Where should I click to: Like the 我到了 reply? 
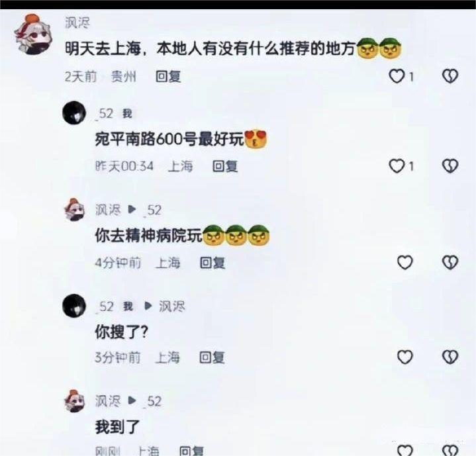[405, 450]
